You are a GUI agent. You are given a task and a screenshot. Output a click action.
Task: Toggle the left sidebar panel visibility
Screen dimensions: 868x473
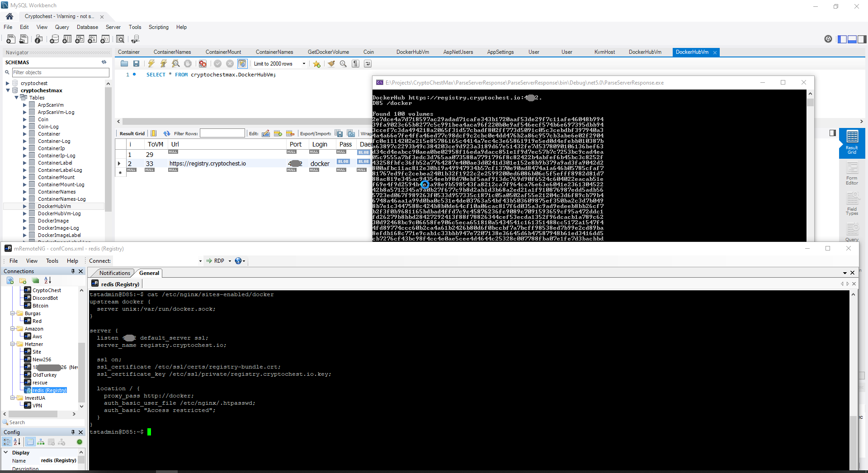pos(842,39)
